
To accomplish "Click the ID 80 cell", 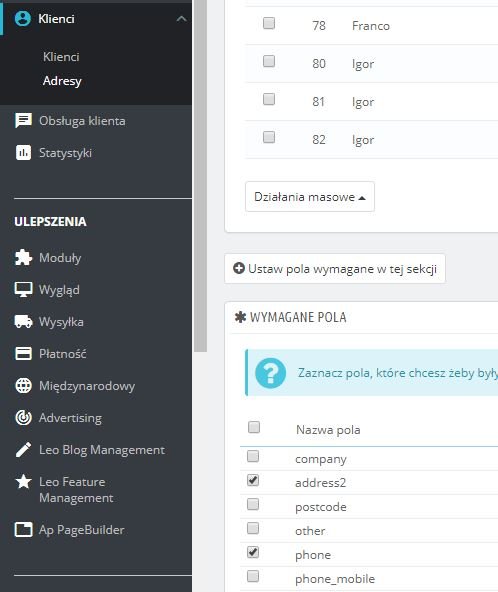I will coord(319,63).
